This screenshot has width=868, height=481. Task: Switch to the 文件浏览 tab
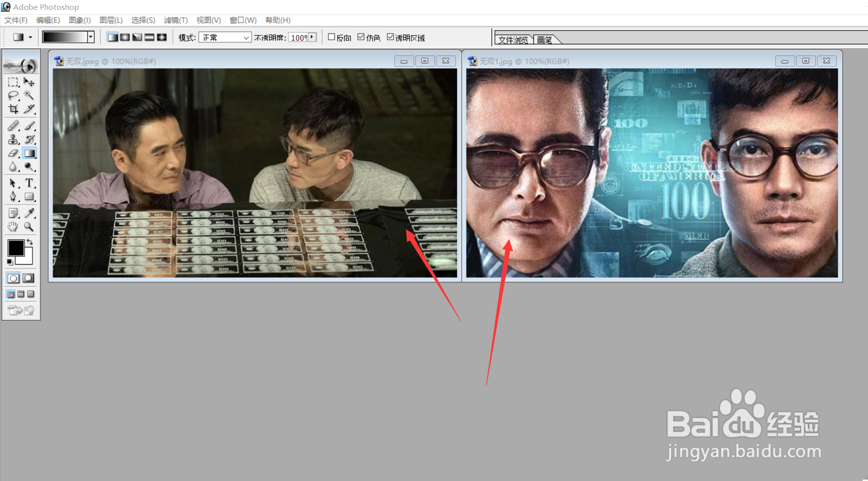[x=513, y=40]
